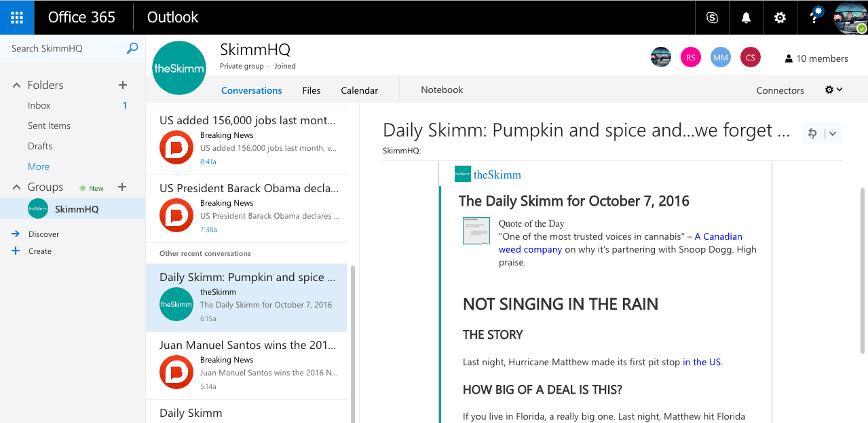Click the Office 365 title
The image size is (868, 423).
coord(81,17)
